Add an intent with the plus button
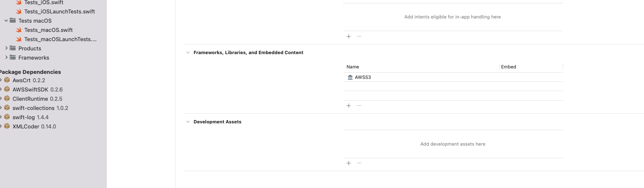 [349, 37]
